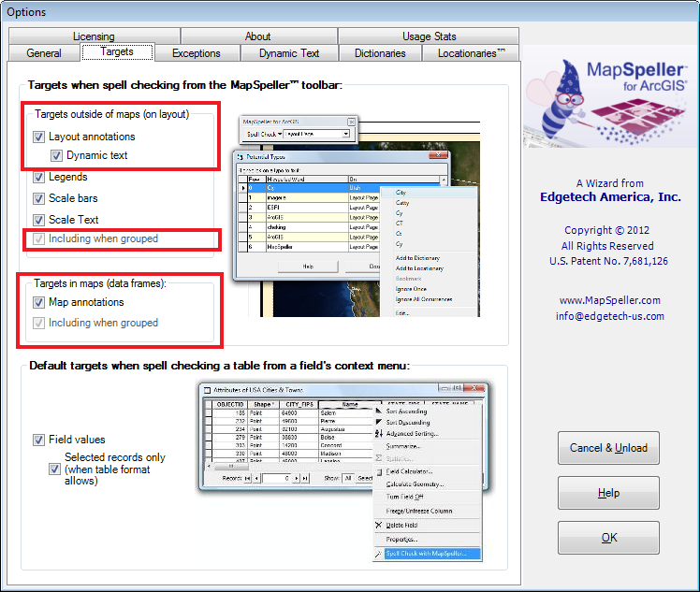
Task: Open the Locationaries tab
Action: (471, 53)
